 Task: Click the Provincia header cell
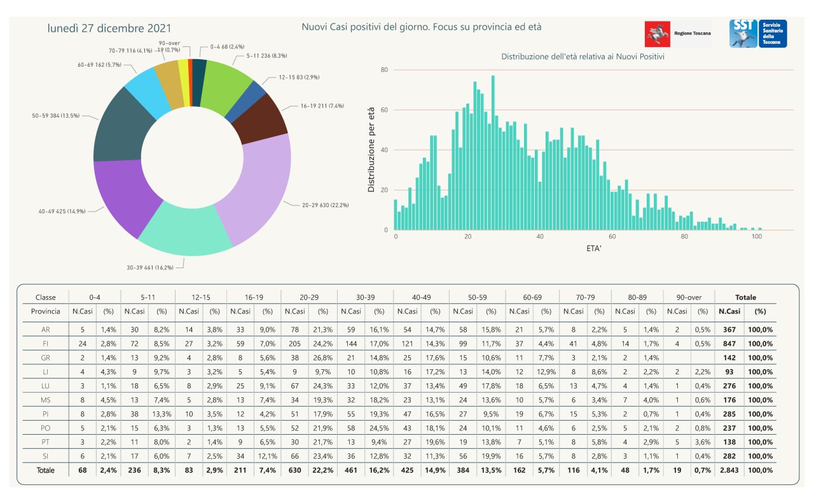pos(46,311)
